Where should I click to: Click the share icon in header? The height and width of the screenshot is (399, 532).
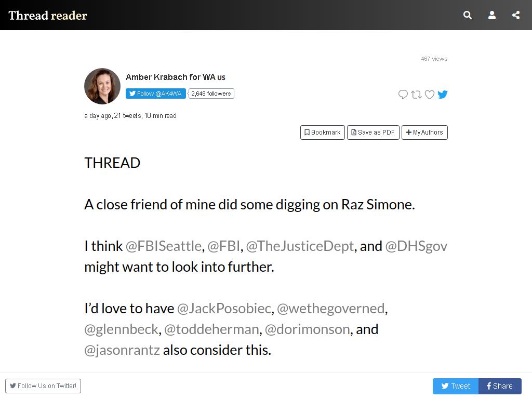[516, 15]
